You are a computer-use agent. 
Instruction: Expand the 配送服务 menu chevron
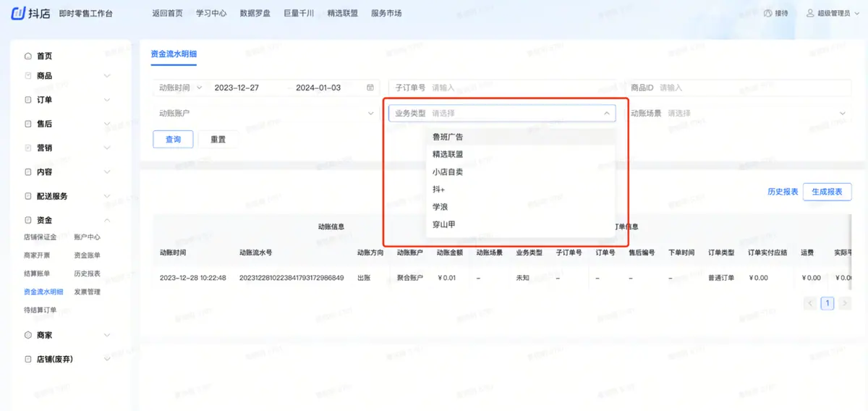[107, 196]
